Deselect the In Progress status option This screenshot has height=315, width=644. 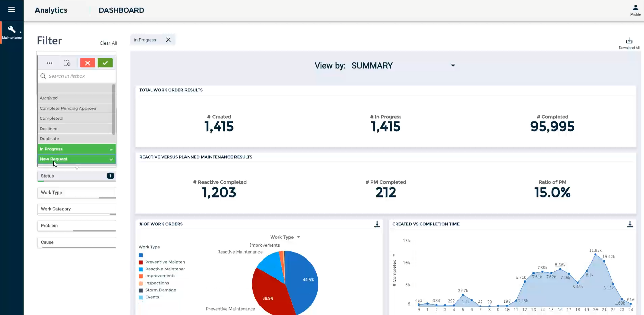click(x=76, y=149)
